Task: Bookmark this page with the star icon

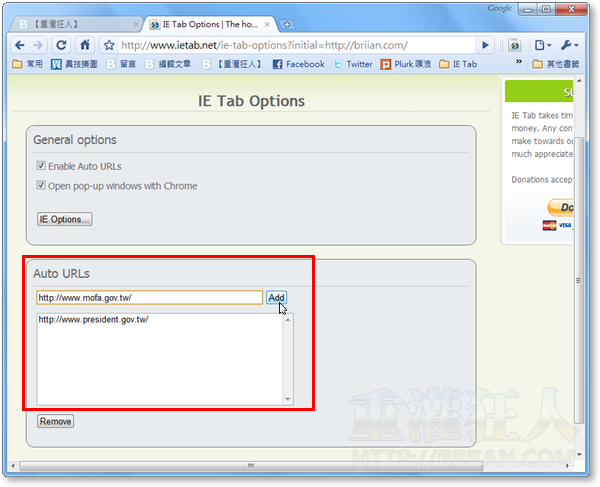Action: click(109, 45)
